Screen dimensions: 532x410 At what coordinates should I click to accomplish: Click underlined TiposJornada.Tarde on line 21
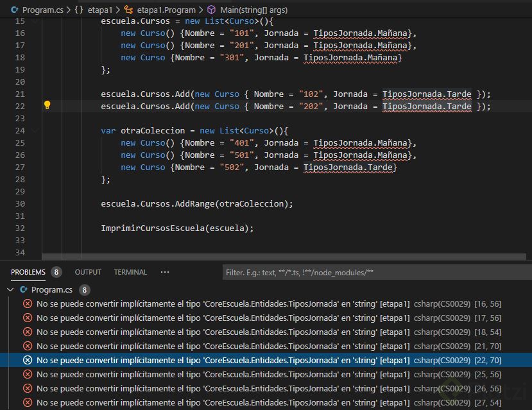point(427,94)
